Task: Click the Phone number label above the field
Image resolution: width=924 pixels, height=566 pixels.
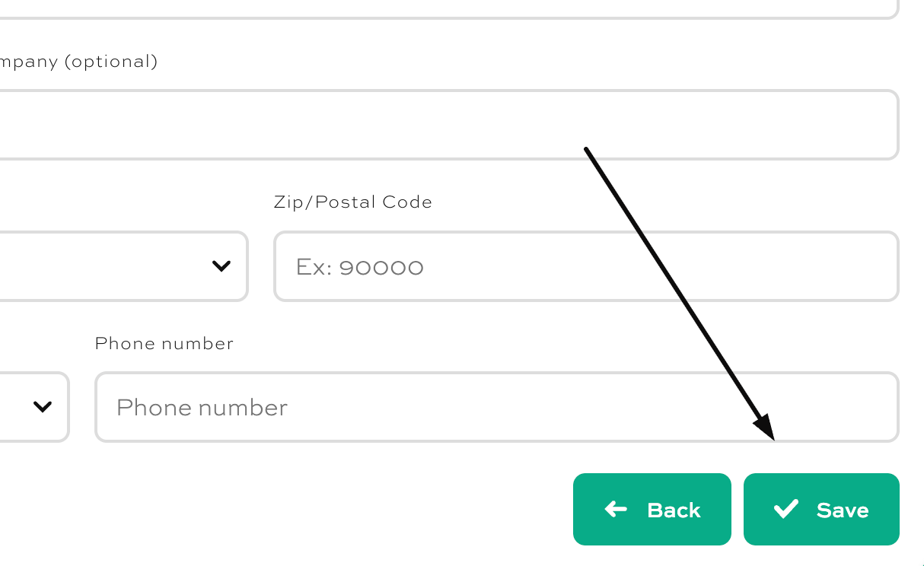Action: 164,344
